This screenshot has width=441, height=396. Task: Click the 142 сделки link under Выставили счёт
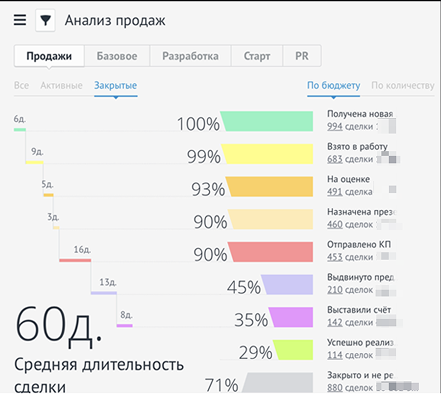(350, 323)
